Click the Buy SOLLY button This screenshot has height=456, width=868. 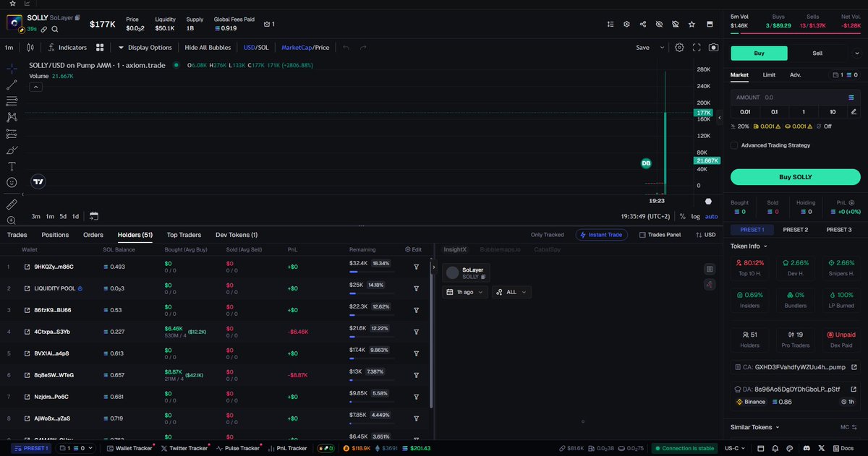(x=795, y=177)
